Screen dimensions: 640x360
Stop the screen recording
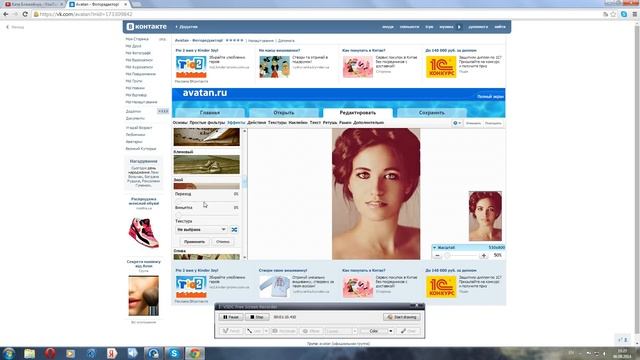coord(257,317)
